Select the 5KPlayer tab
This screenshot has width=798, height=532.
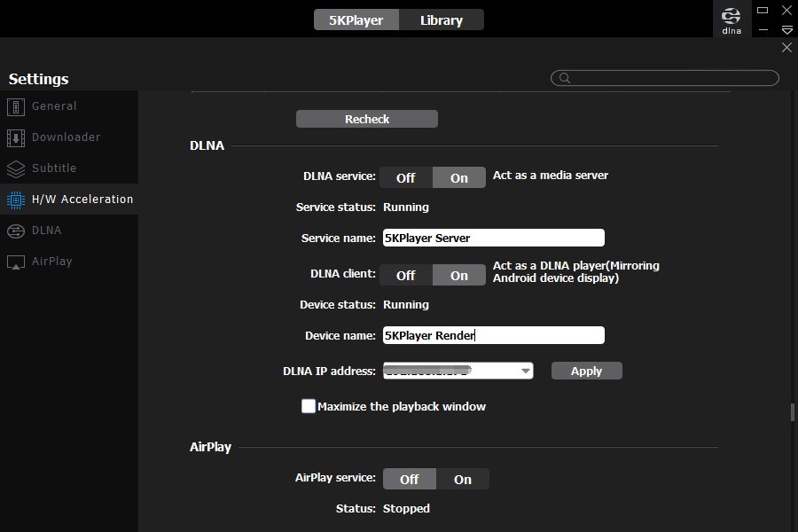tap(356, 20)
